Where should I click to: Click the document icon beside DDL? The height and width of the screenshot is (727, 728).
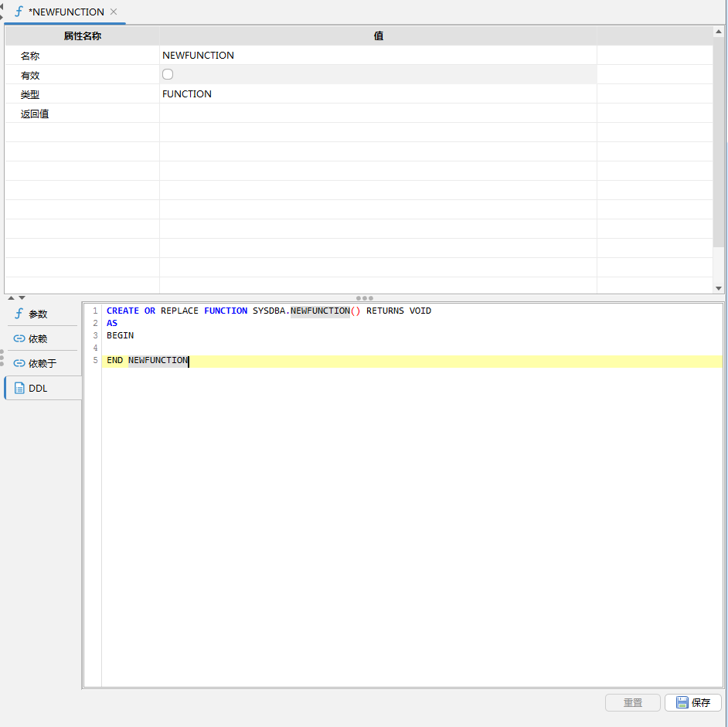pyautogui.click(x=19, y=388)
